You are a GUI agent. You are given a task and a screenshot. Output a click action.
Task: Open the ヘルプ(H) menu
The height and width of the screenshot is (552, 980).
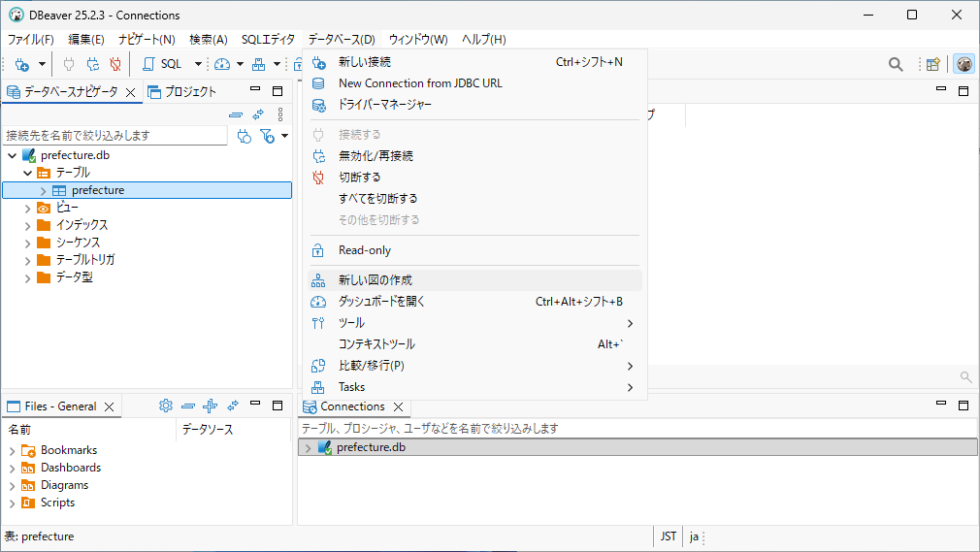point(484,40)
